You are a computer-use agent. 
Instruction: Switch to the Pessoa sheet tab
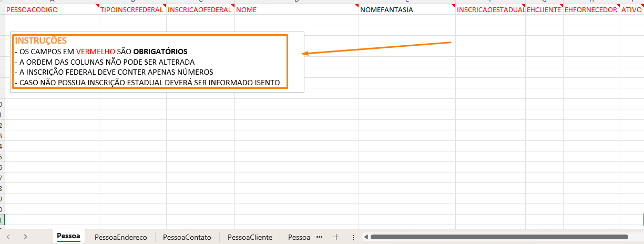point(68,237)
